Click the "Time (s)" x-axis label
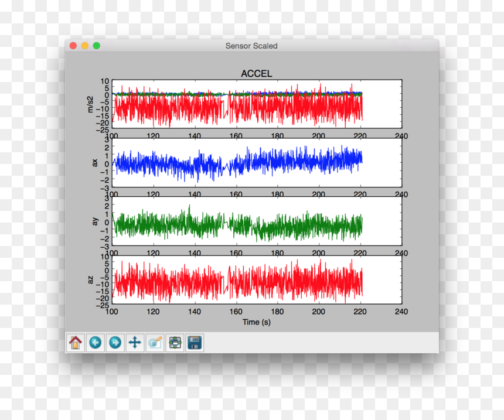Image resolution: width=504 pixels, height=420 pixels. (x=257, y=322)
